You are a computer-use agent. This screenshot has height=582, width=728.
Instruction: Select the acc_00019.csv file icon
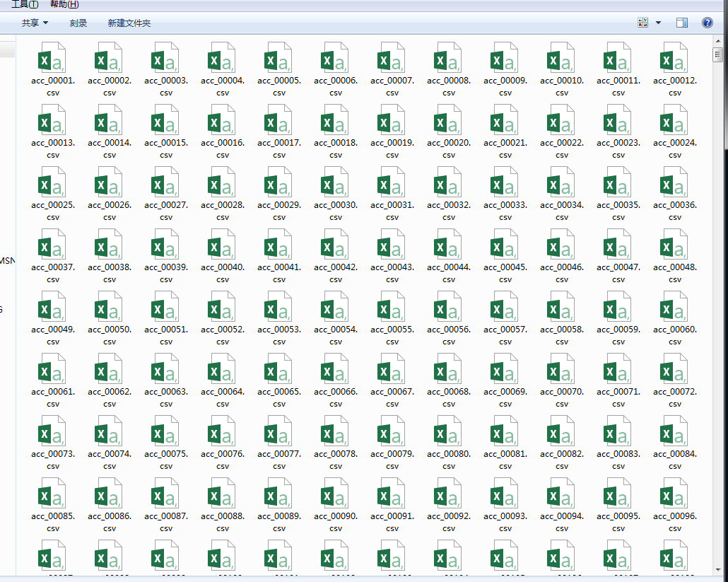click(392, 120)
